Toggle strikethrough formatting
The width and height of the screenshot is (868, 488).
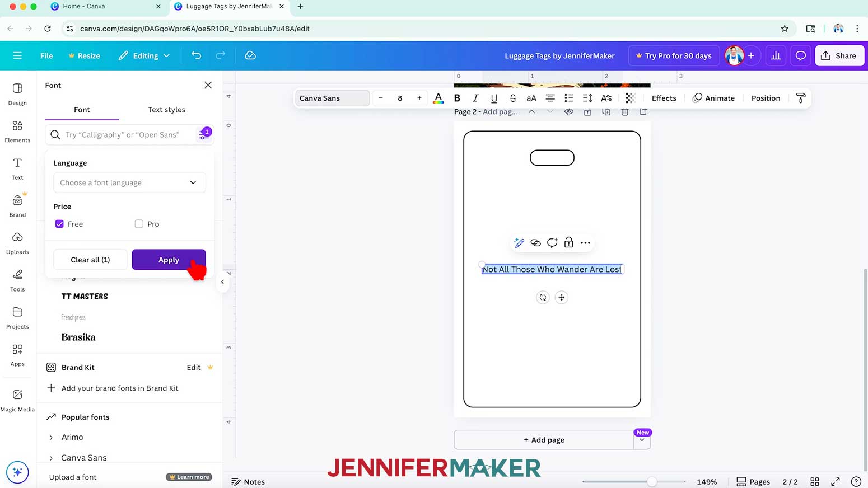(x=513, y=98)
